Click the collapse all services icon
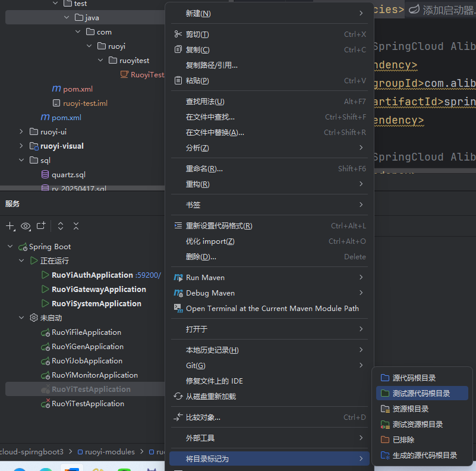This screenshot has width=476, height=471. pyautogui.click(x=76, y=226)
